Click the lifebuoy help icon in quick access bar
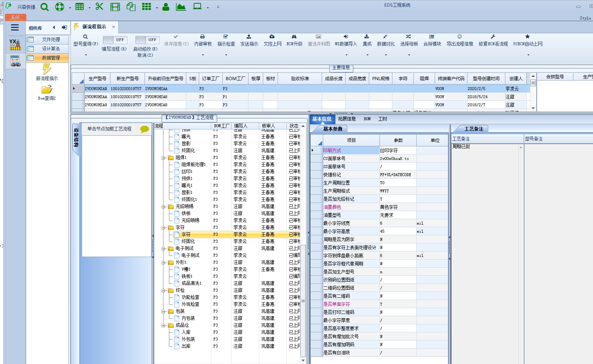Image resolution: width=593 pixels, height=364 pixels. (59, 7)
